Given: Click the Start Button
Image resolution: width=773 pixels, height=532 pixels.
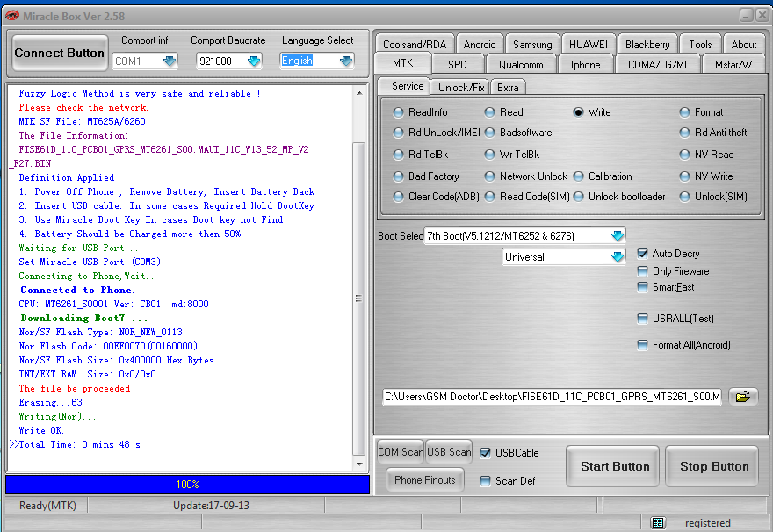Looking at the screenshot, I should pyautogui.click(x=615, y=466).
